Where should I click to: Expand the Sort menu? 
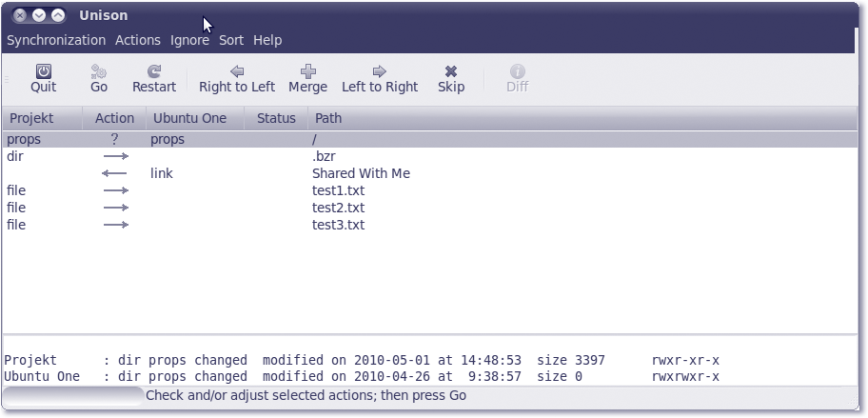(x=231, y=40)
